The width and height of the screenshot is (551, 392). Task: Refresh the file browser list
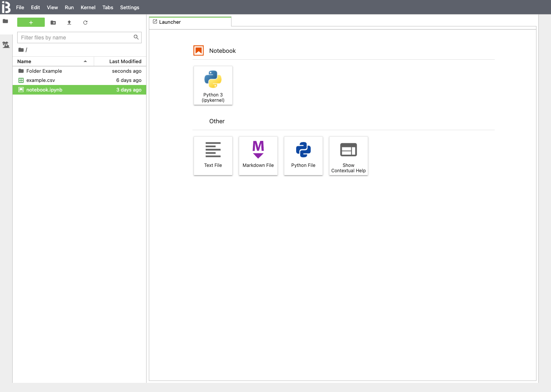pos(85,23)
